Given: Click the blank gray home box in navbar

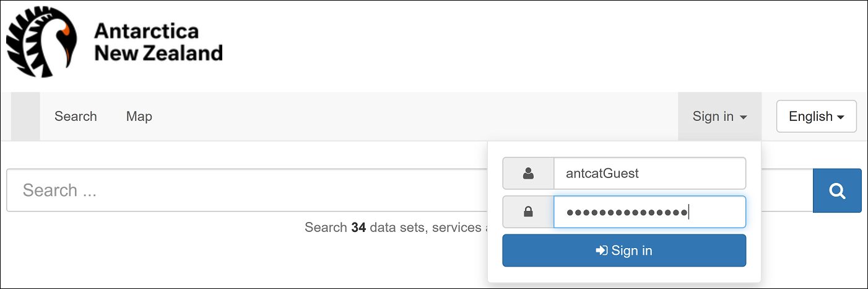Looking at the screenshot, I should [25, 116].
